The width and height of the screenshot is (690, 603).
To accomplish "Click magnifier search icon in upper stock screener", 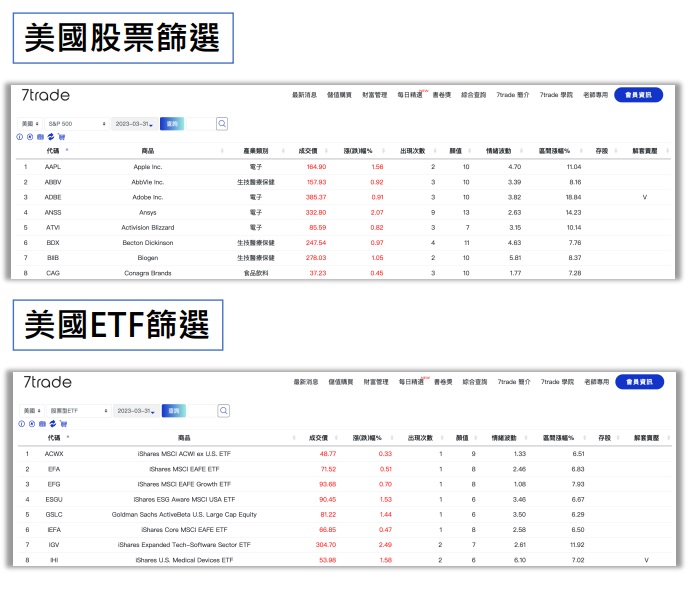I will (x=222, y=124).
